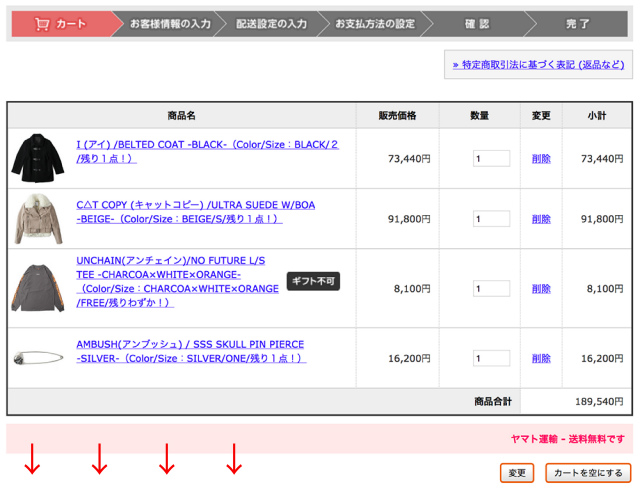This screenshot has width=640, height=490.
Task: Delete the SKULL PIN PIERCE item via 削除
Action: [x=541, y=359]
